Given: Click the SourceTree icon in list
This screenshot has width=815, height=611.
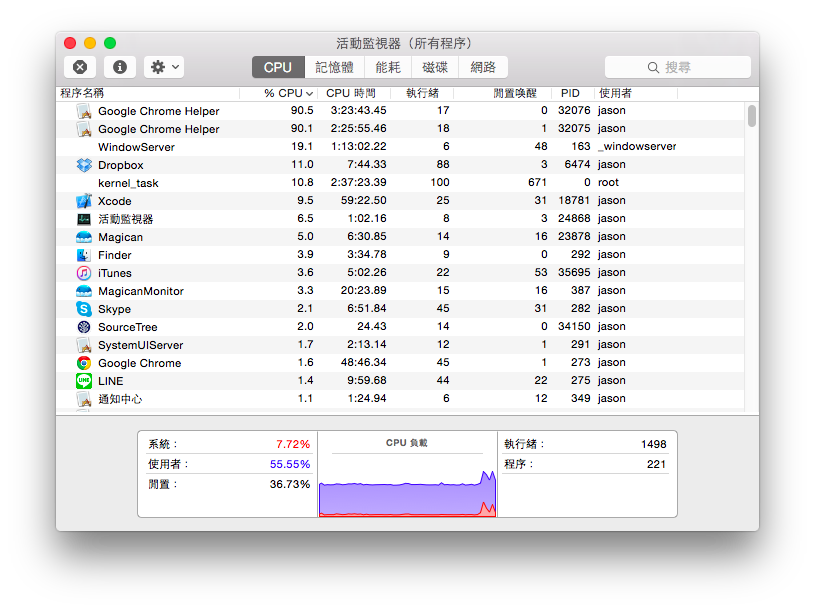Looking at the screenshot, I should (x=84, y=327).
